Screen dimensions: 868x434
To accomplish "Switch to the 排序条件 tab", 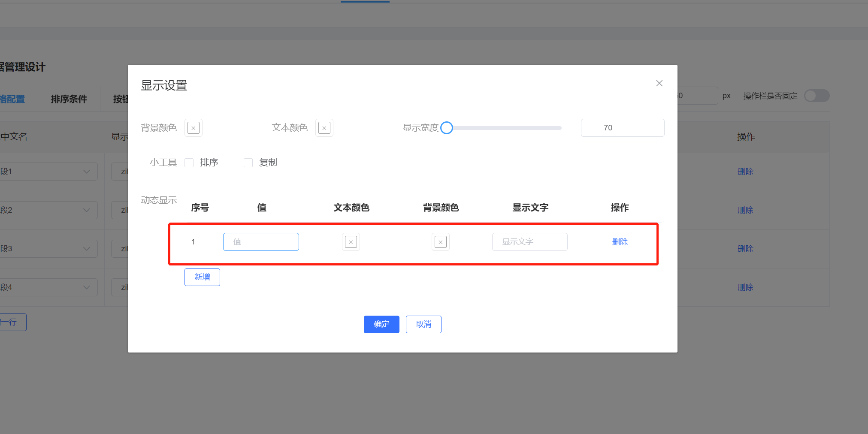I will click(69, 98).
